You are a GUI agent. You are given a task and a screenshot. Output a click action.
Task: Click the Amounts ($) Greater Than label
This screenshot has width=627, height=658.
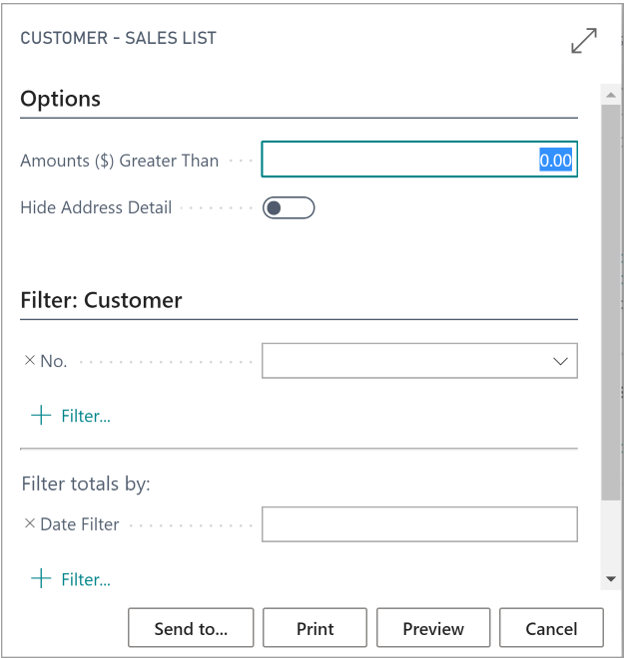[x=120, y=161]
